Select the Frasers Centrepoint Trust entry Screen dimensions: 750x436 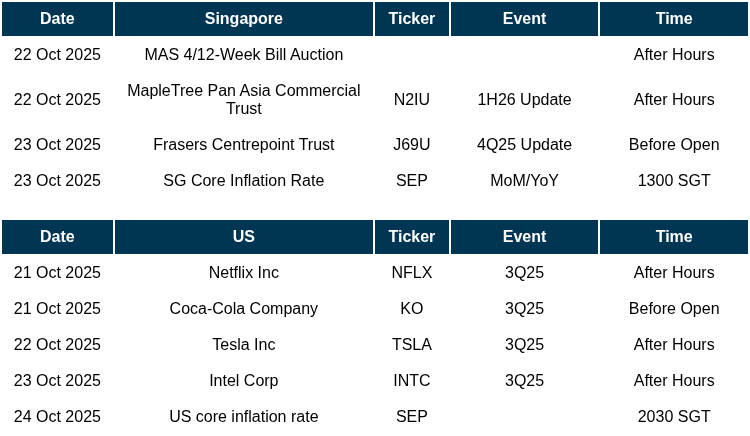(243, 145)
